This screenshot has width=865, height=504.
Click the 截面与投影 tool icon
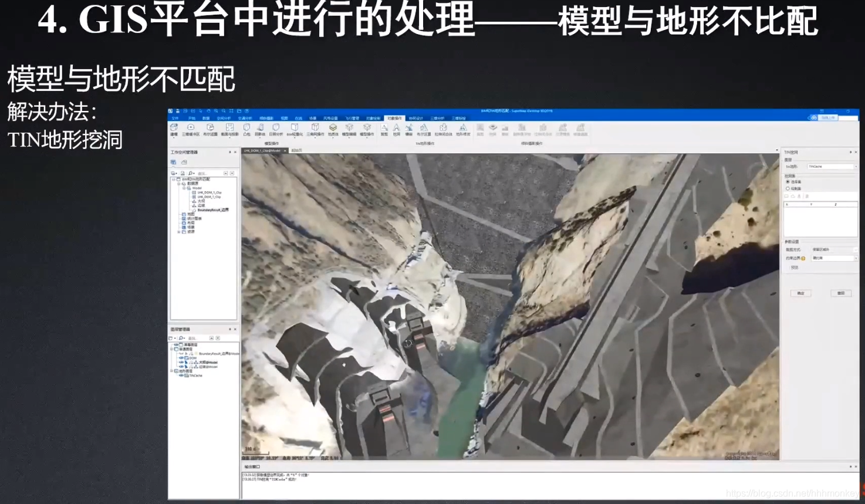pos(229,128)
